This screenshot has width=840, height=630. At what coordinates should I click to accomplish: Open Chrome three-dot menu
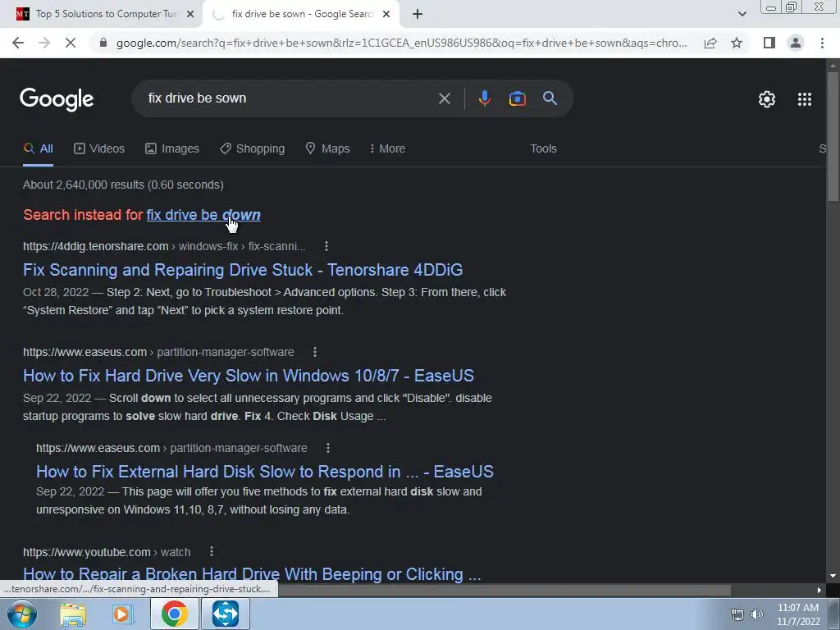[822, 43]
